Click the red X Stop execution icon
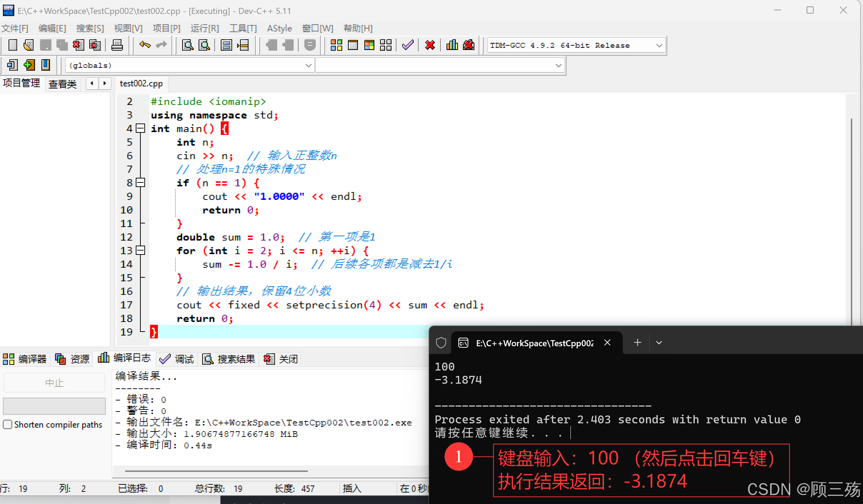Viewport: 863px width, 504px height. pos(430,45)
